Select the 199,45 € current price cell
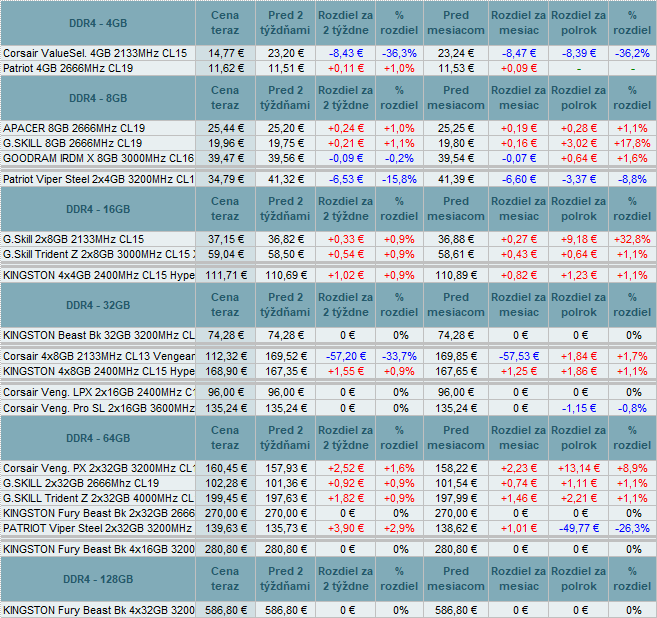Image resolution: width=657 pixels, height=618 pixels. (x=225, y=498)
